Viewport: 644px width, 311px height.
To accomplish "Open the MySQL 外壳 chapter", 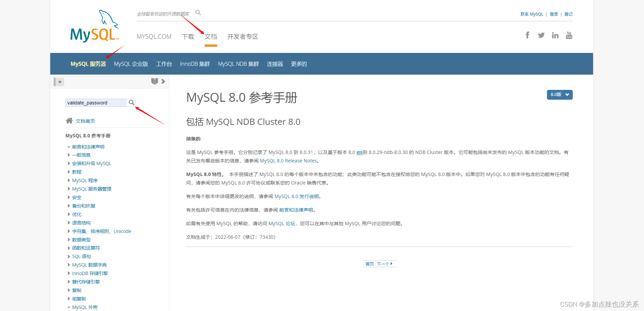I will [x=85, y=307].
